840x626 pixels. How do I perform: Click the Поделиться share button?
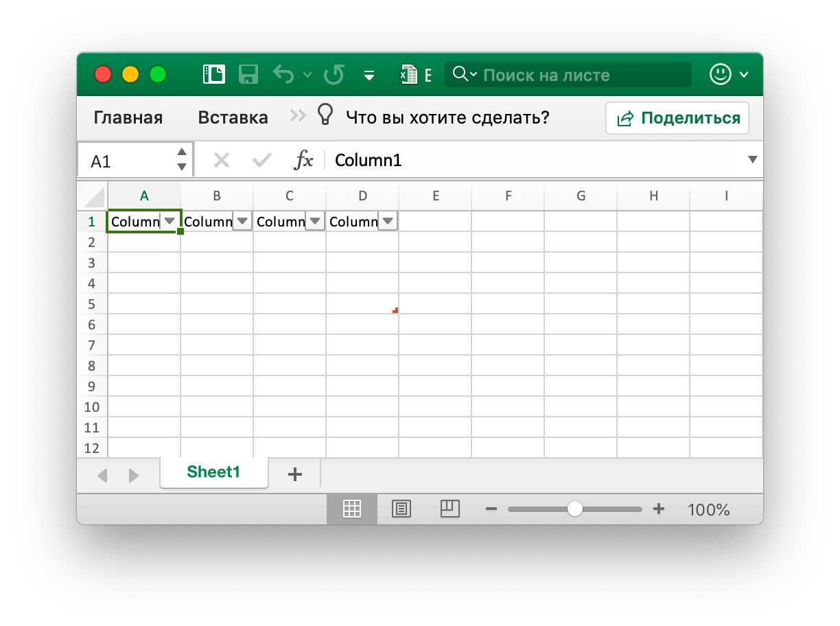677,118
